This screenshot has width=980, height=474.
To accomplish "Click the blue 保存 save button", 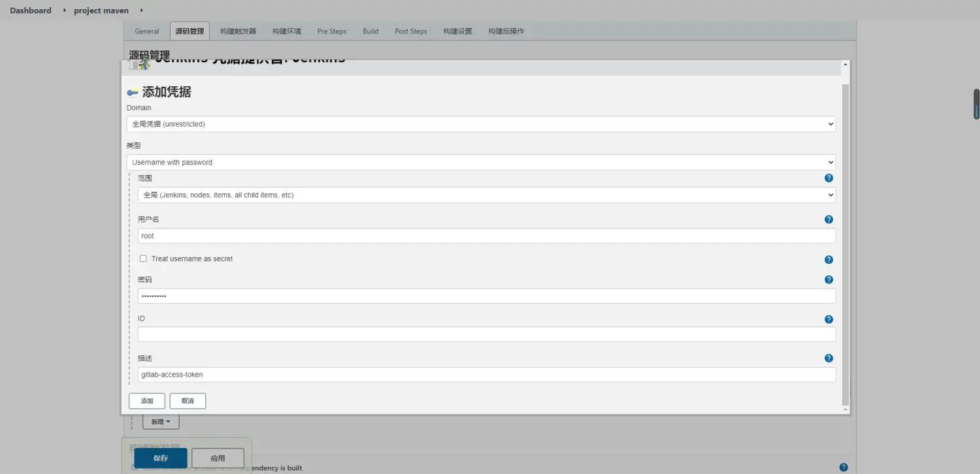I will click(x=161, y=458).
